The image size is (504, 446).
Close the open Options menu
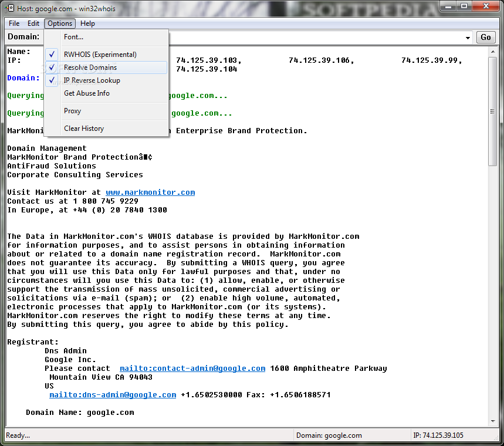point(60,23)
